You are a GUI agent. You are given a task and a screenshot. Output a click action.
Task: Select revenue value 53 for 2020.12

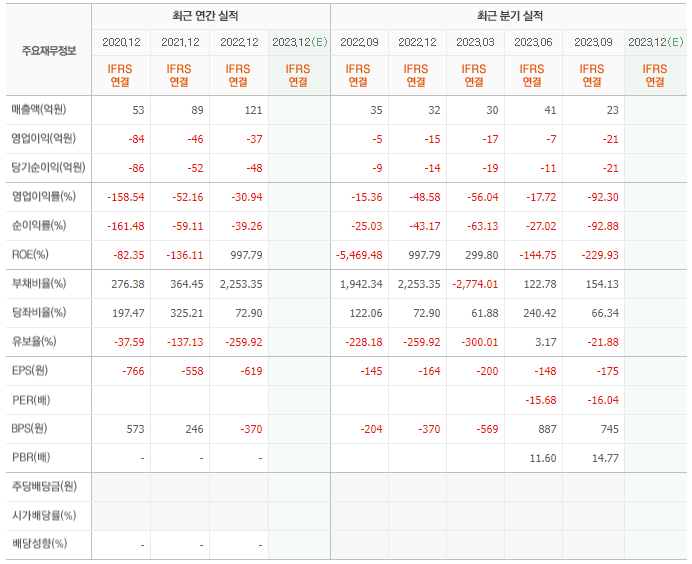point(138,110)
